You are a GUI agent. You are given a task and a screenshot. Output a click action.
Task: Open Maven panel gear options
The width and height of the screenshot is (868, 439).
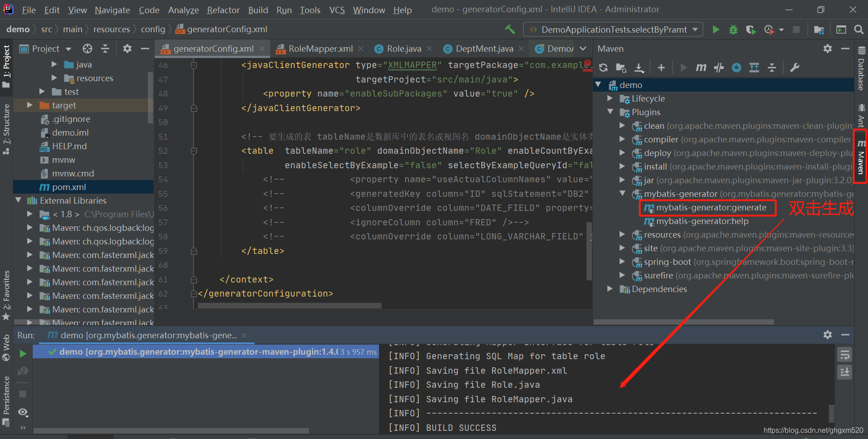828,49
